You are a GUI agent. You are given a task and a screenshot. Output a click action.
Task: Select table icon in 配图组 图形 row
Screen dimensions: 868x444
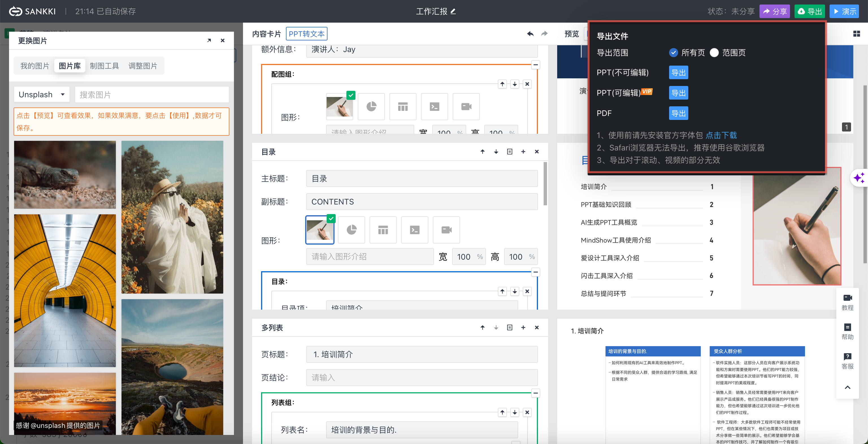[x=403, y=107]
